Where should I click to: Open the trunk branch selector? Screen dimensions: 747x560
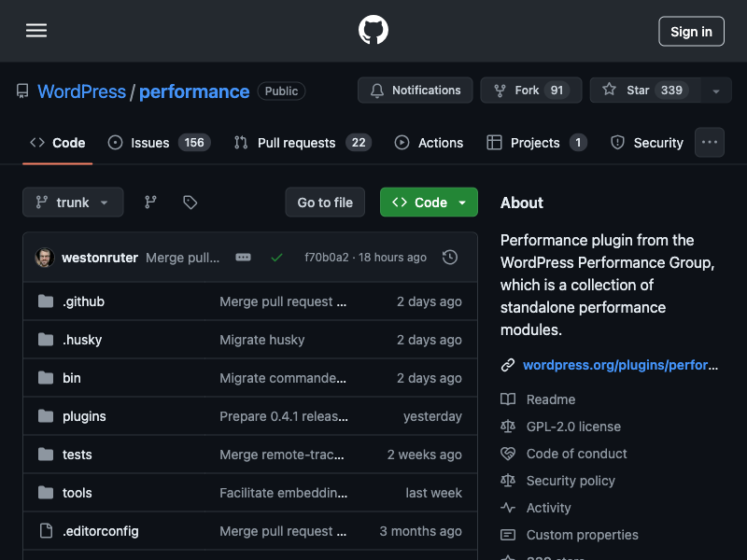73,203
